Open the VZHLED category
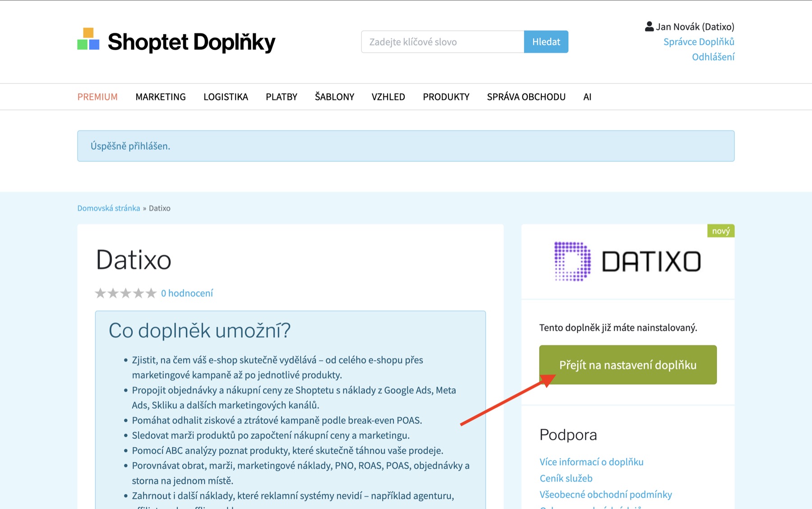The image size is (812, 509). (388, 97)
